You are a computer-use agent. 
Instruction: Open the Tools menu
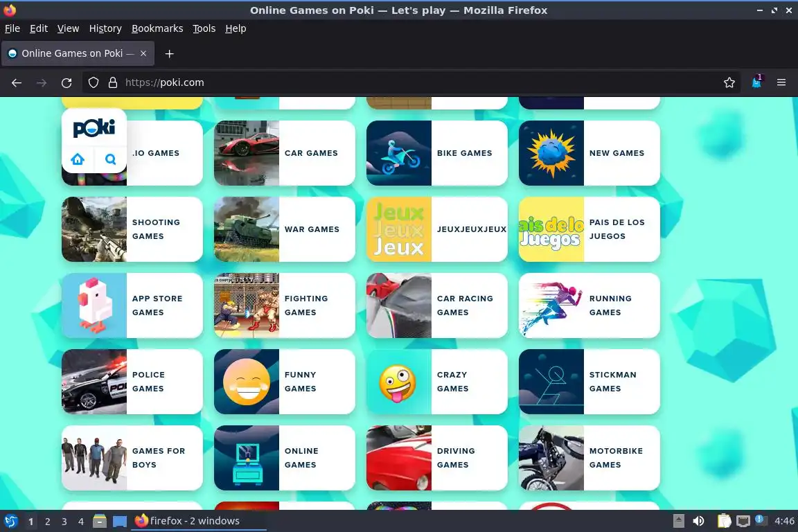coord(204,28)
